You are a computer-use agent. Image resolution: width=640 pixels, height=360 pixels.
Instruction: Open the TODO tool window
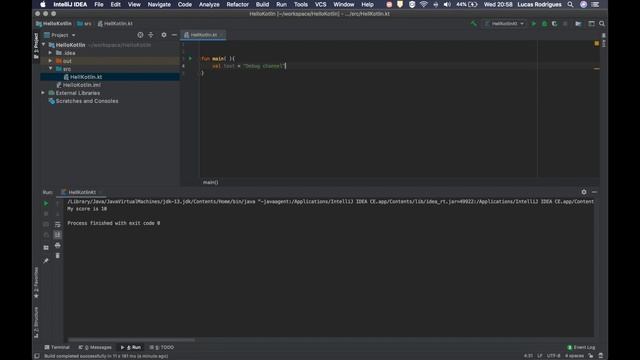pyautogui.click(x=162, y=347)
